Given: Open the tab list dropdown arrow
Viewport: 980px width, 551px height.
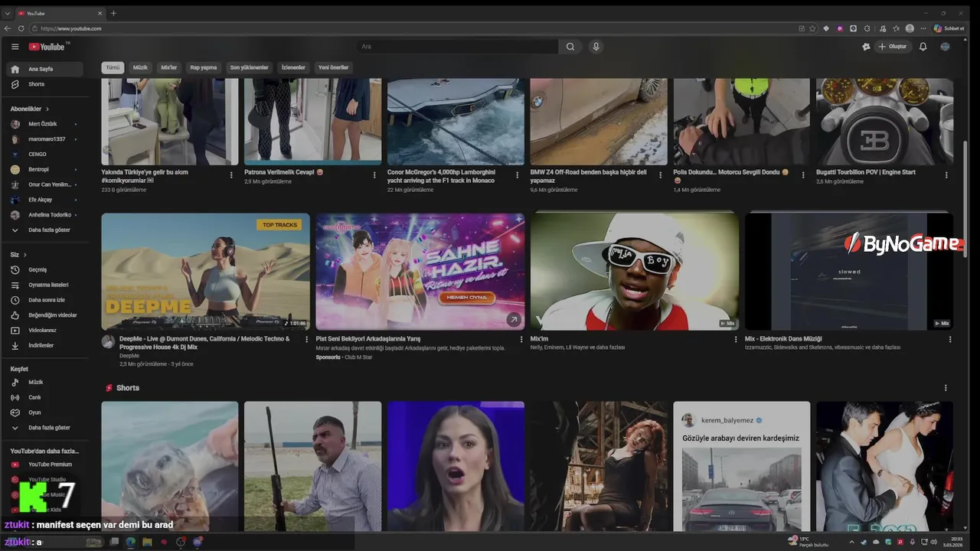Looking at the screenshot, I should (x=8, y=13).
